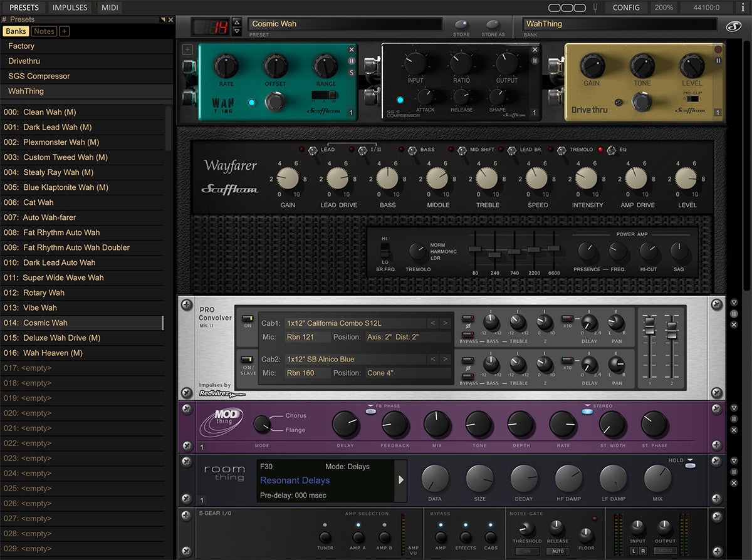Click previous arrow on Cab1 selection

coord(432,323)
